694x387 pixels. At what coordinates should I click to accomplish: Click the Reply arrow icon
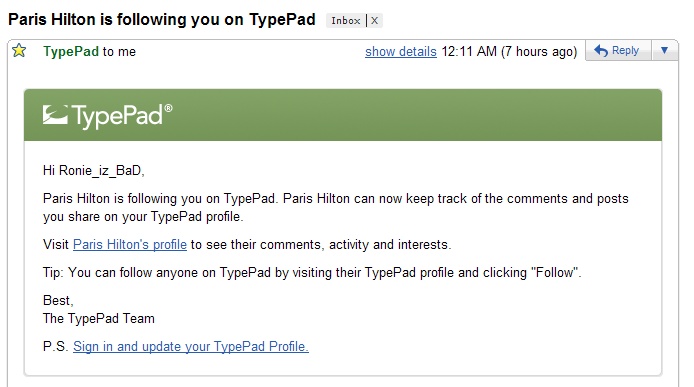pos(601,50)
